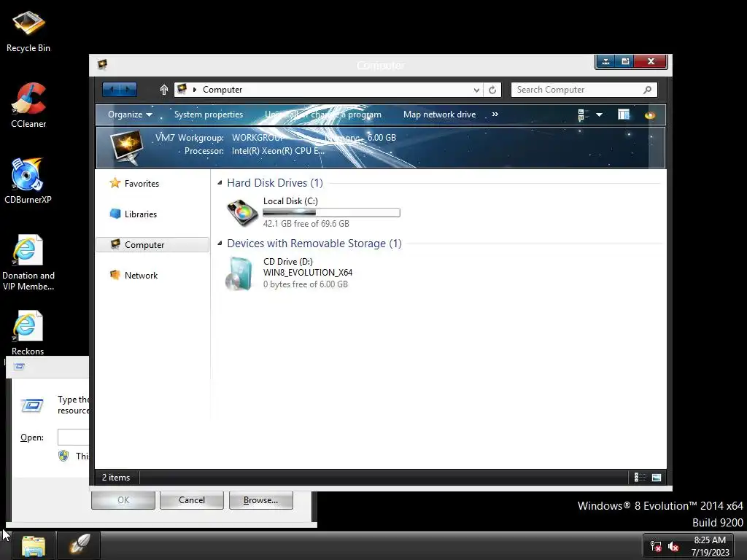747x560 pixels.
Task: Change view with the view icon
Action: coord(583,114)
